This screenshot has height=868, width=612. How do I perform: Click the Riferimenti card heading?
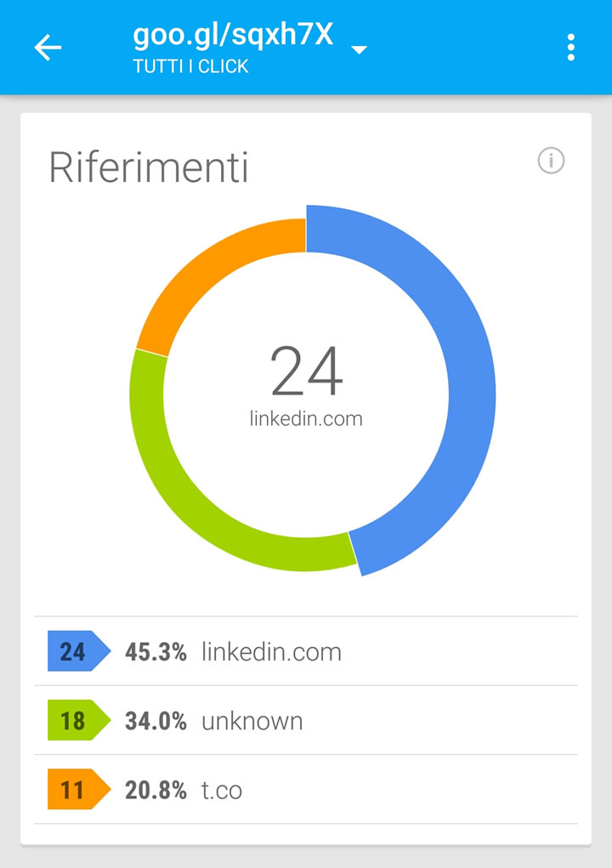[149, 167]
